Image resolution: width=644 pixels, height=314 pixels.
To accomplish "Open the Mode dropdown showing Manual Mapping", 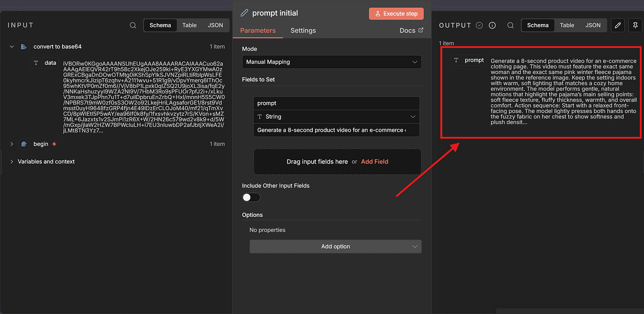I will point(332,62).
